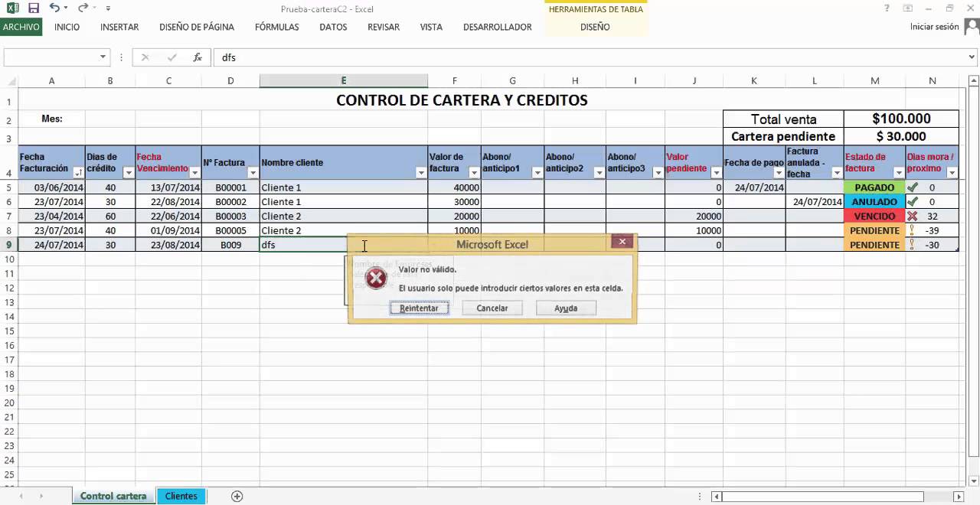
Task: Click the Excel application logo icon
Action: tap(11, 8)
